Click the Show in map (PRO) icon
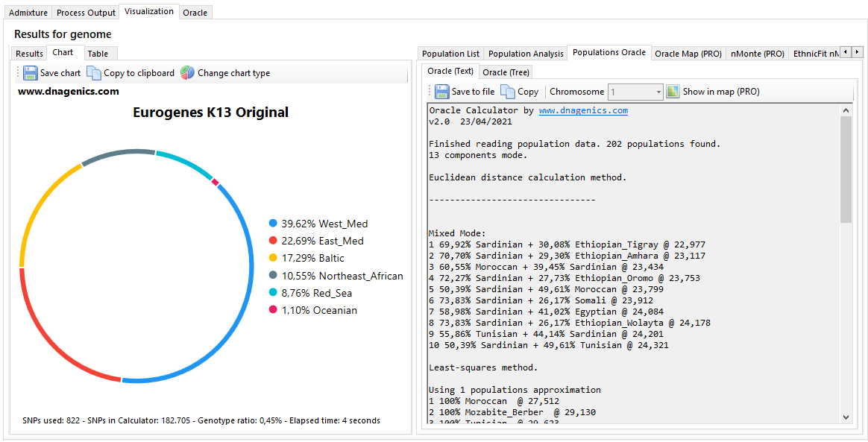868x442 pixels. [673, 91]
